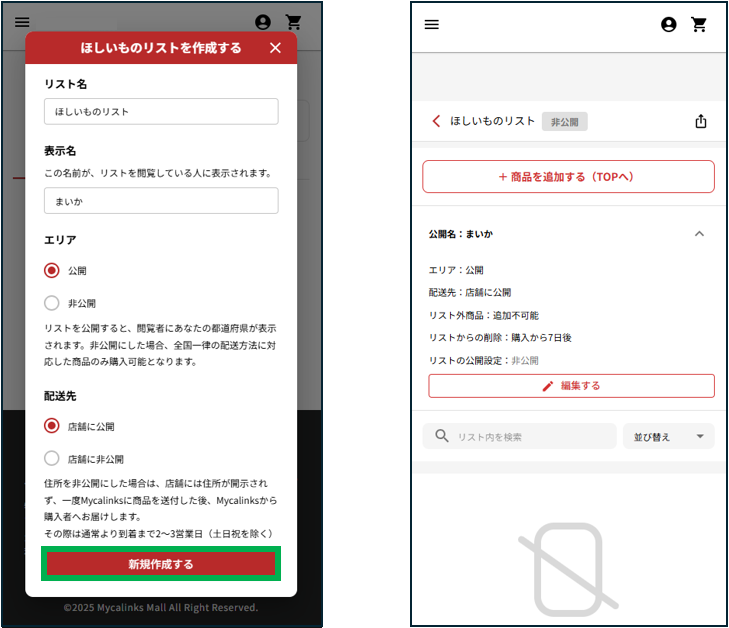This screenshot has height=628, width=729.
Task: Go back using the red chevron arrow
Action: (x=436, y=121)
